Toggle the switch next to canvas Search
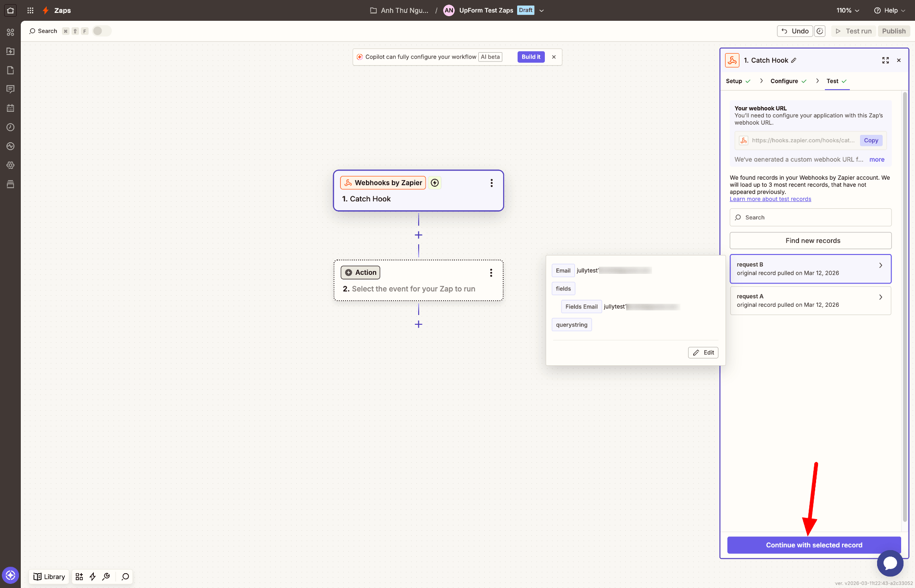 [x=102, y=31]
